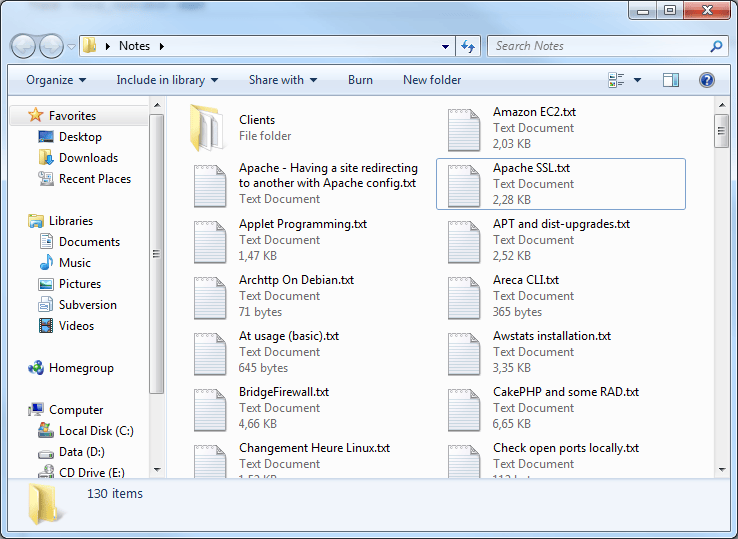Open the Pictures library
This screenshot has width=738, height=539.
click(80, 284)
